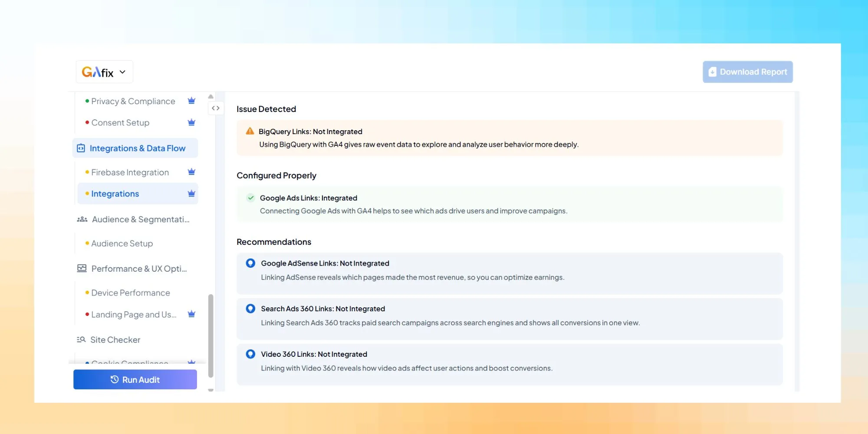Expand the Audience & Segmentation section
This screenshot has width=868, height=434.
pos(140,219)
